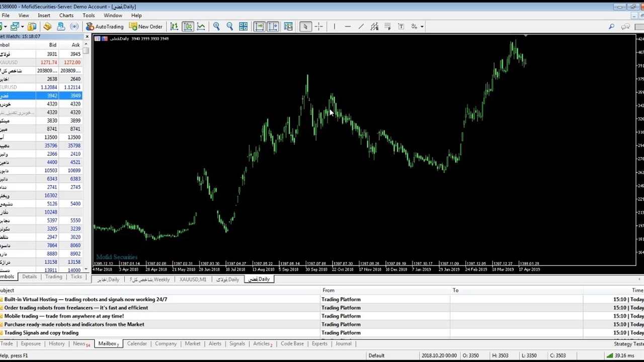This screenshot has width=644, height=362.
Task: Open the Calendar tab in toolbox
Action: tap(136, 344)
